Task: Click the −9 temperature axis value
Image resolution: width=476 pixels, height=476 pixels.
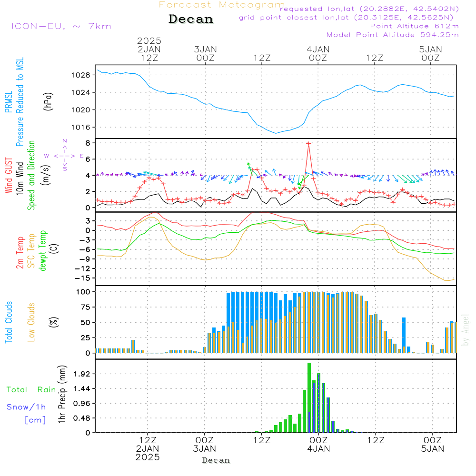Action: click(85, 259)
